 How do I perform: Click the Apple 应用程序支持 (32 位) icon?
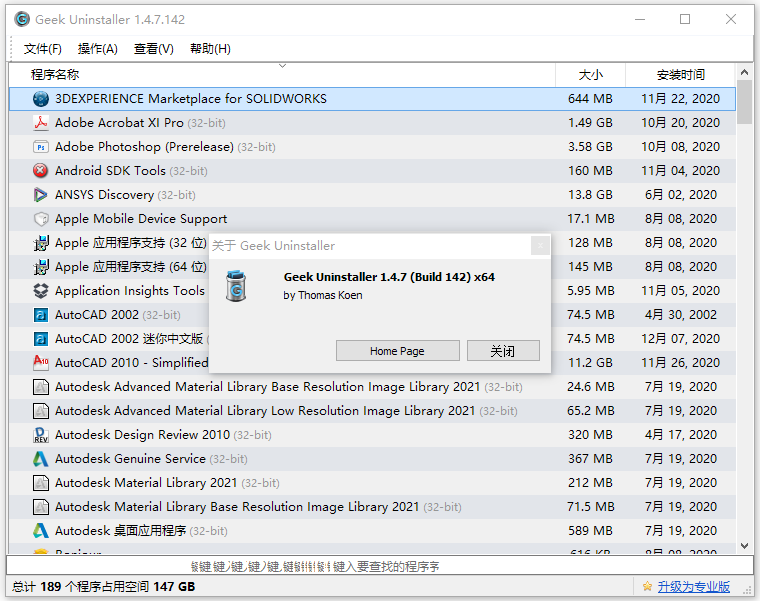[41, 243]
